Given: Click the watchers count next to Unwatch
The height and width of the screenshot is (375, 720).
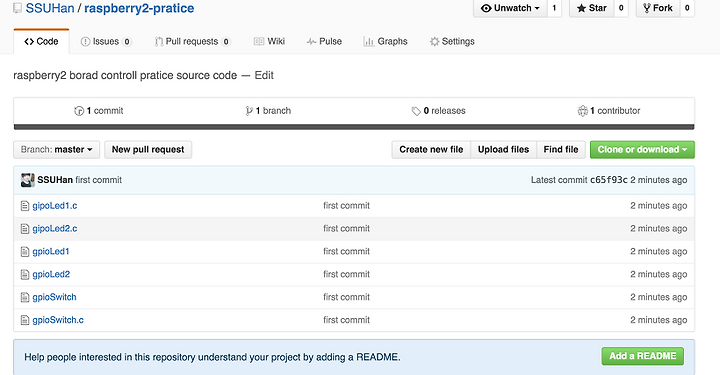Looking at the screenshot, I should coord(554,8).
